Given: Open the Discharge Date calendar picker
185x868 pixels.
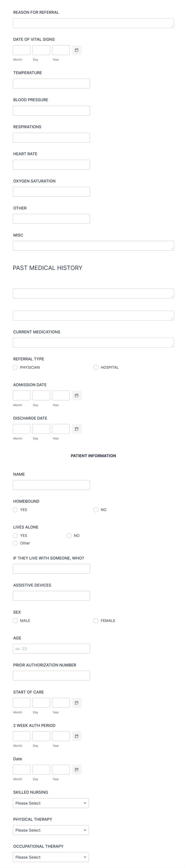Looking at the screenshot, I should pos(77,429).
